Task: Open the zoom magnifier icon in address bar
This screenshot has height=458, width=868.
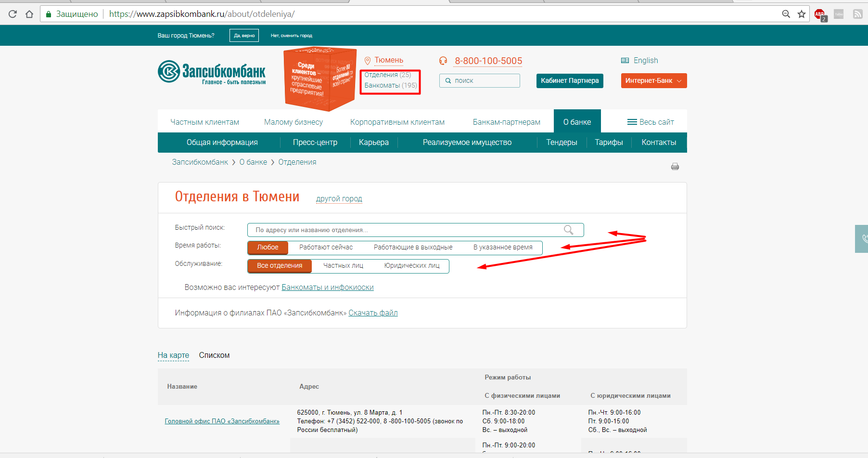Action: (x=786, y=14)
